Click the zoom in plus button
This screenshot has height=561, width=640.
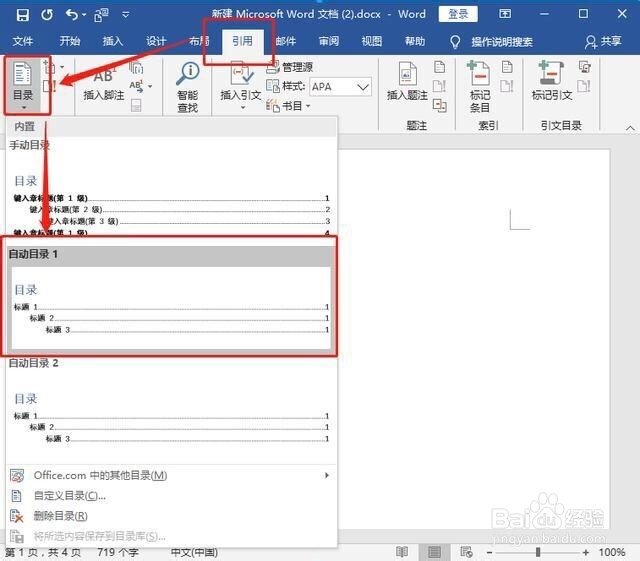coord(586,553)
